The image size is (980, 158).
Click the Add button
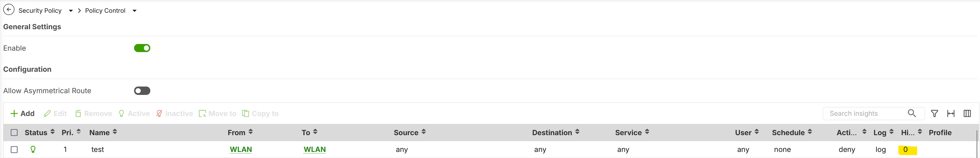(23, 113)
